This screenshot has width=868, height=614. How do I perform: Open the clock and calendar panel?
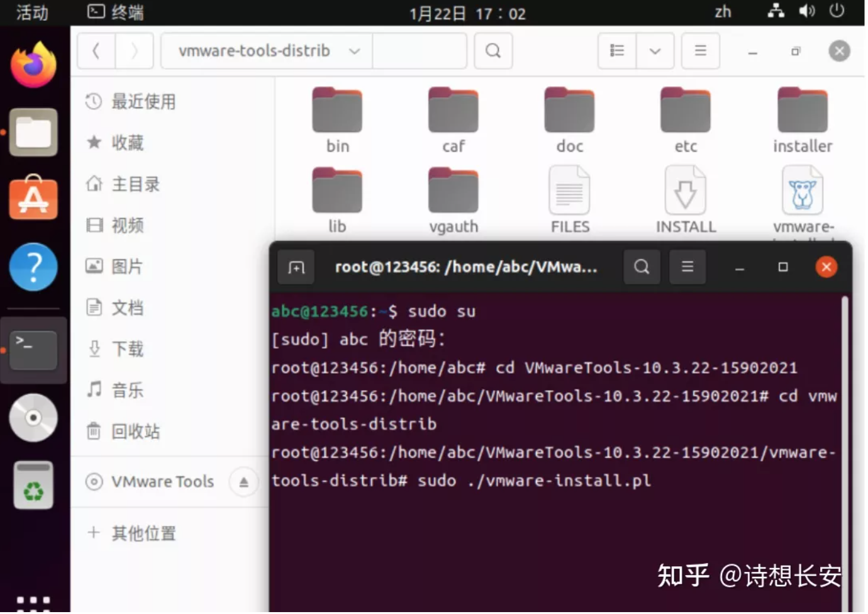coord(467,13)
